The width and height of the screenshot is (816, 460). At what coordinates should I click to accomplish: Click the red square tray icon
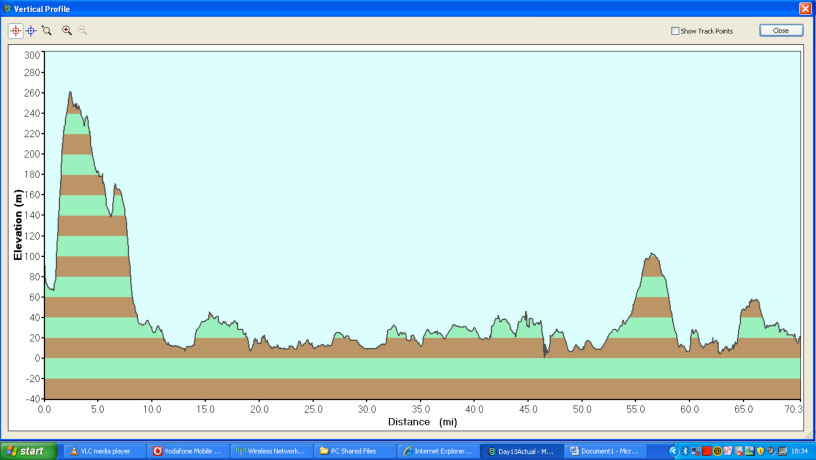pos(707,451)
